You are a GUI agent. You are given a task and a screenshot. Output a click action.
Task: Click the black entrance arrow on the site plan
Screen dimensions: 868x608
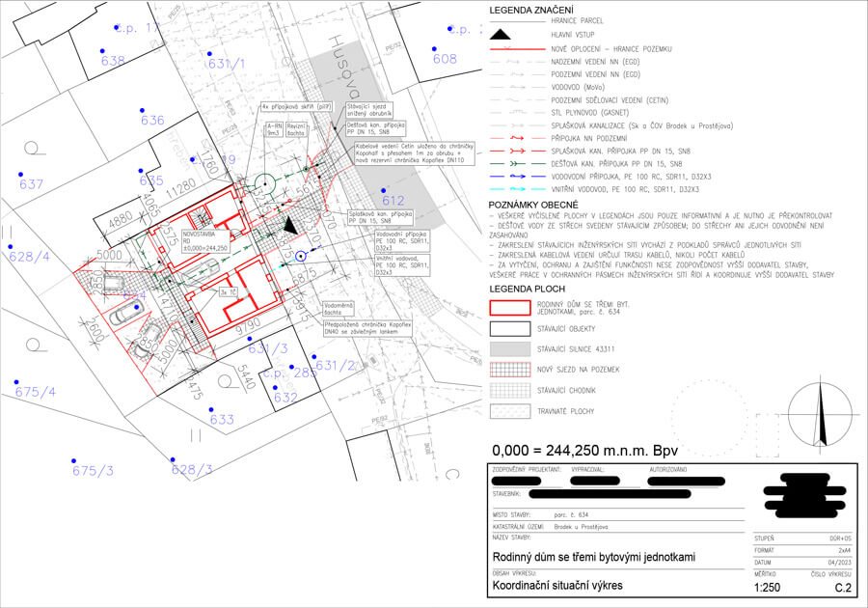point(289,225)
